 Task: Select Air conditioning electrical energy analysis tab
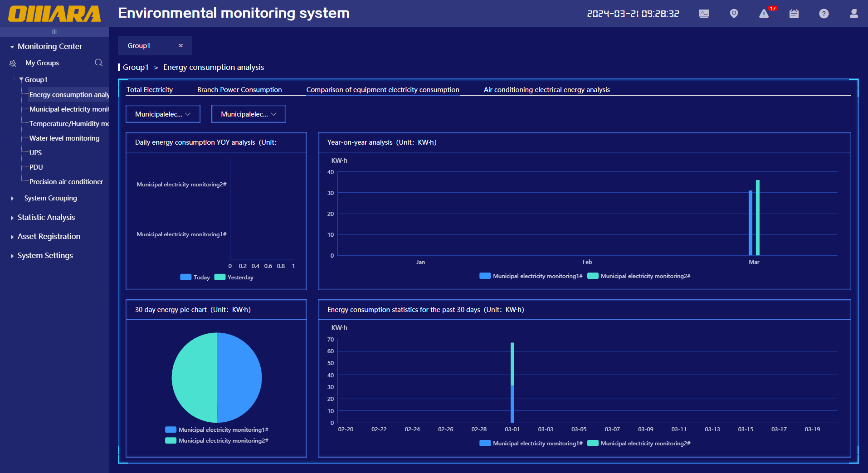(x=546, y=90)
